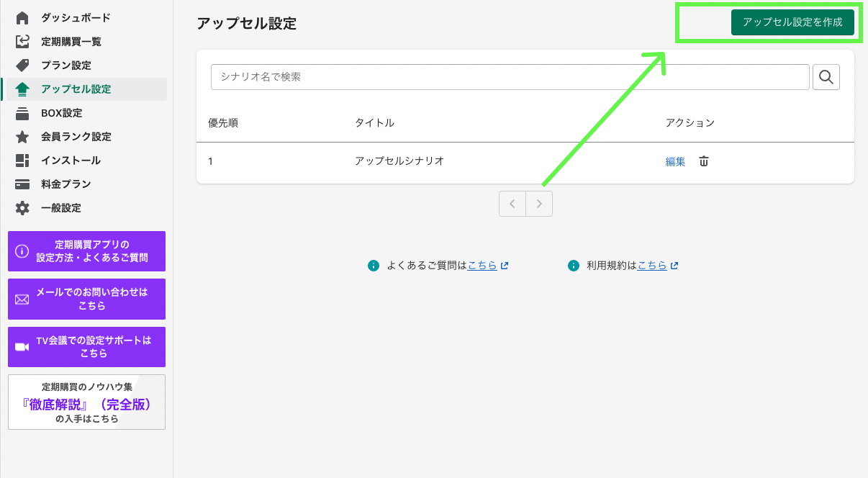Click 編集 link for アップセルシナリオ
The width and height of the screenshot is (868, 478).
[675, 161]
